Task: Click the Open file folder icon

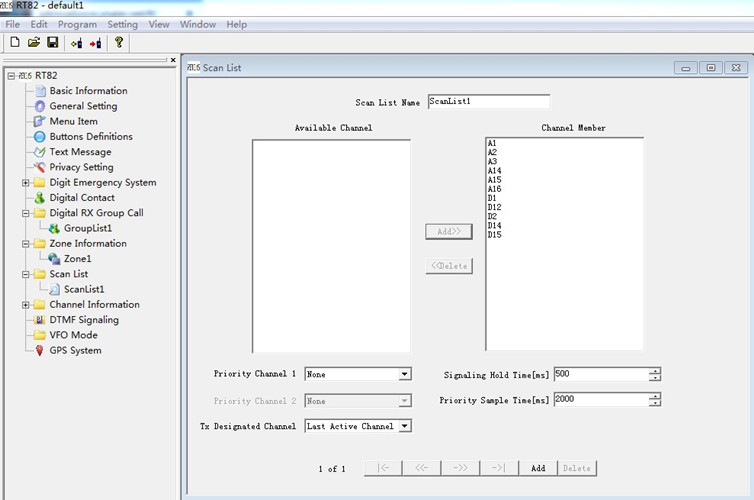Action: 33,43
